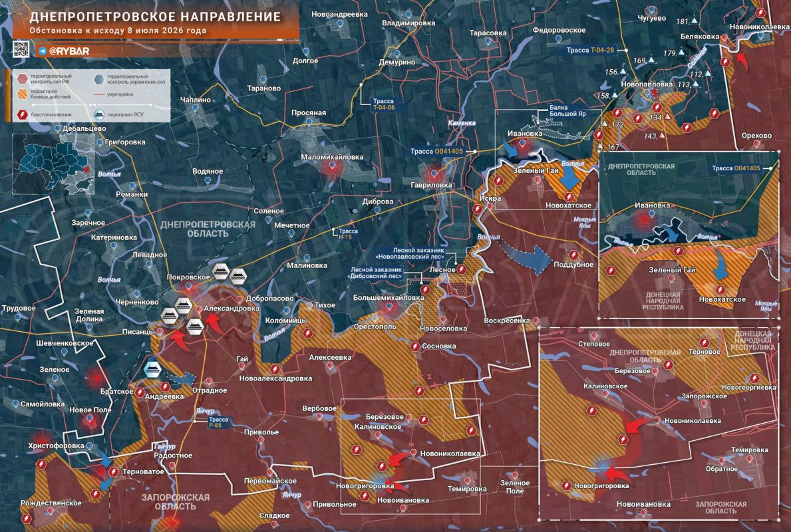Click the town label Христофоровка
The width and height of the screenshot is (791, 532).
[56, 446]
